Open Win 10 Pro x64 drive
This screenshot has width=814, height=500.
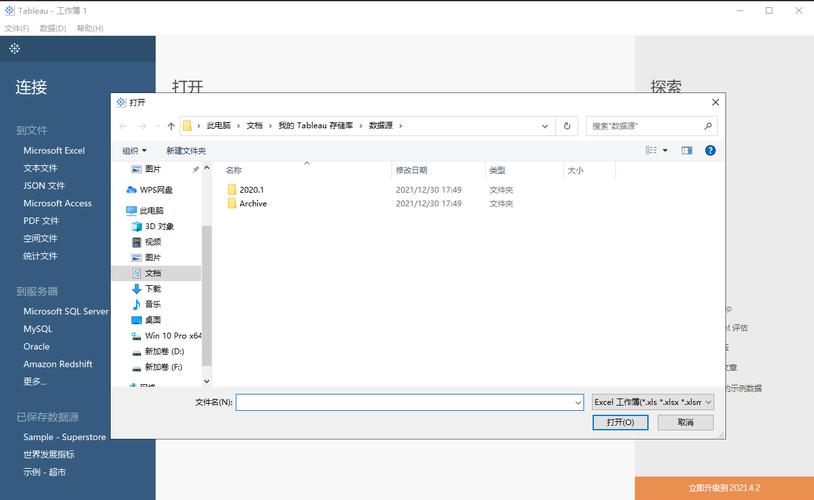click(166, 335)
